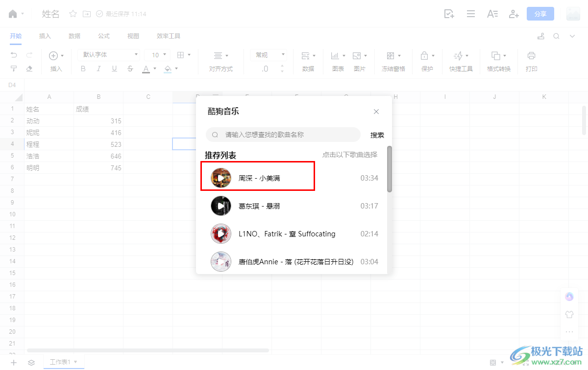
Task: Pick the font color A swatch
Action: [x=146, y=69]
